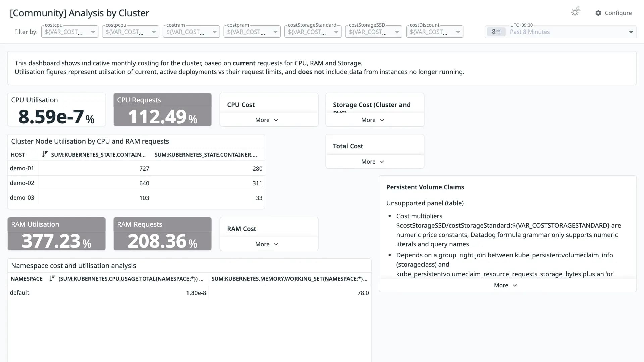Open the Past 8 Minutes time range selector
The image size is (644, 362).
coord(560,32)
